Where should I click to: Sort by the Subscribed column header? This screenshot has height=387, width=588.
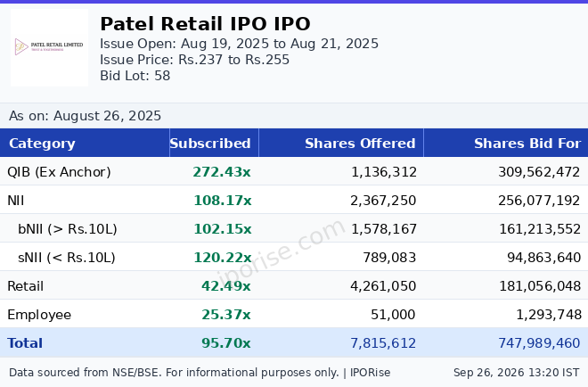point(210,144)
